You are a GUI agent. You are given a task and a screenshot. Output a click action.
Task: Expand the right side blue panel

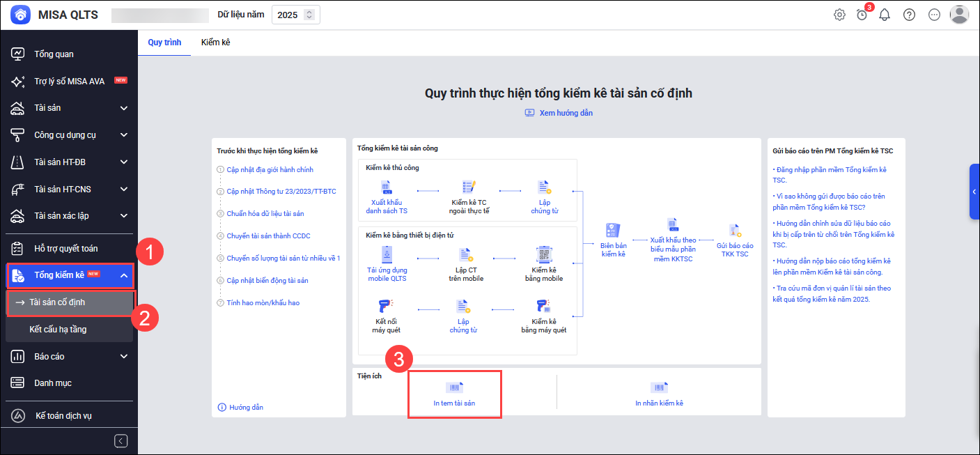tap(974, 192)
